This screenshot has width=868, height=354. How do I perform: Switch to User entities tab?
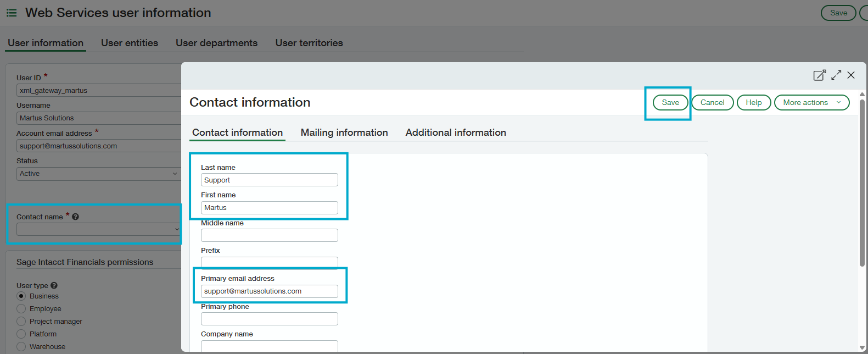point(130,43)
